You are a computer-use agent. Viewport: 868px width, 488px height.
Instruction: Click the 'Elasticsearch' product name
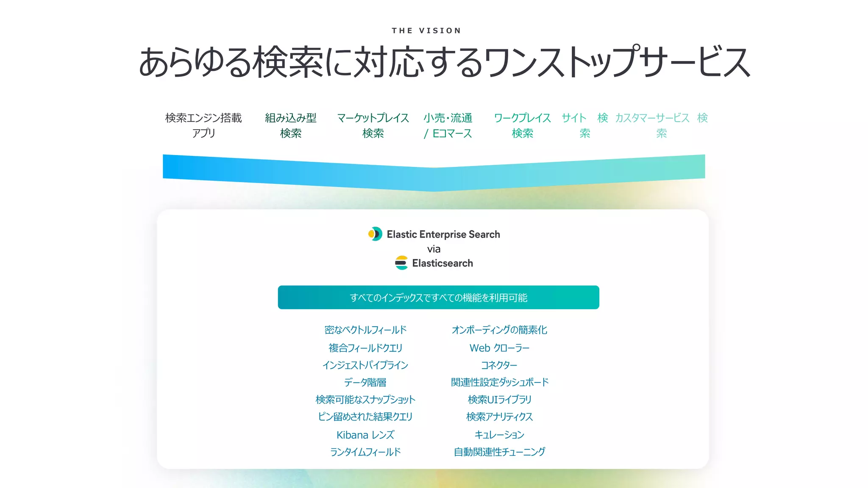click(442, 263)
